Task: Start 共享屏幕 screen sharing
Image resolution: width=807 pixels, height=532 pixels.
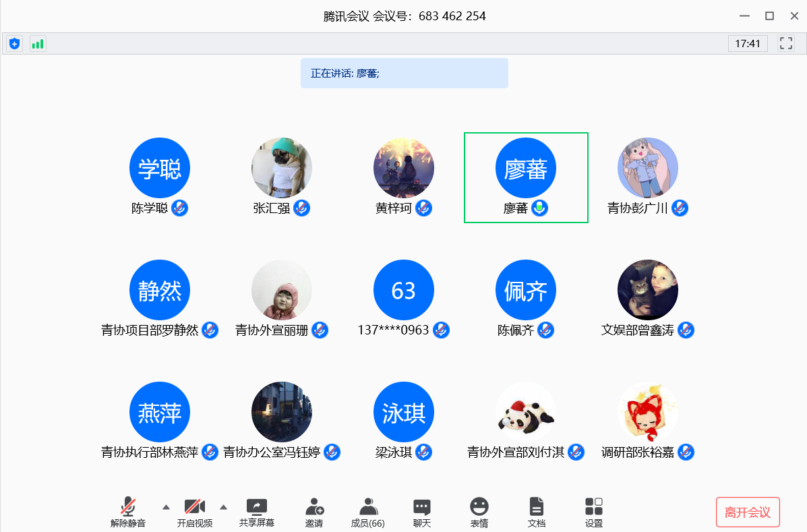Action: tap(257, 512)
